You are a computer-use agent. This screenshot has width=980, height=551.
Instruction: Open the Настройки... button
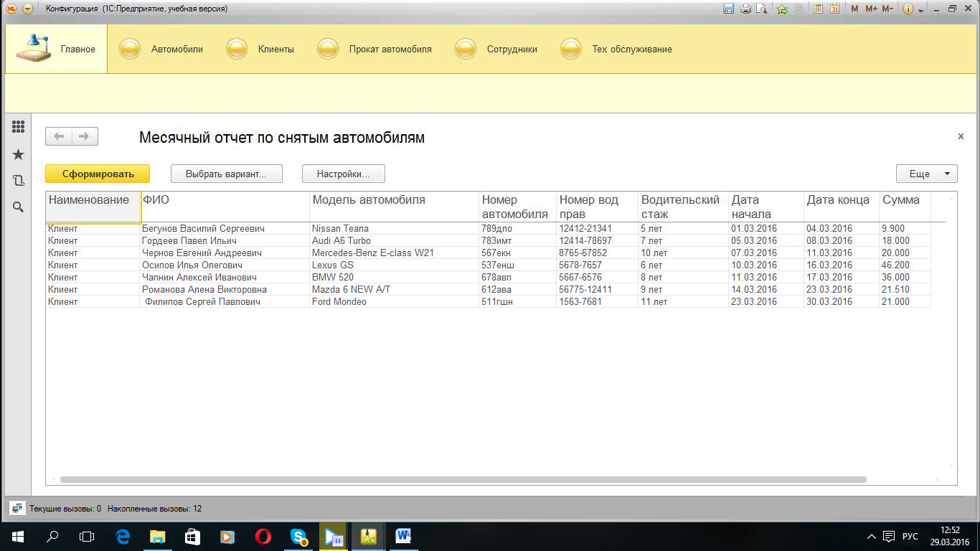click(x=344, y=174)
